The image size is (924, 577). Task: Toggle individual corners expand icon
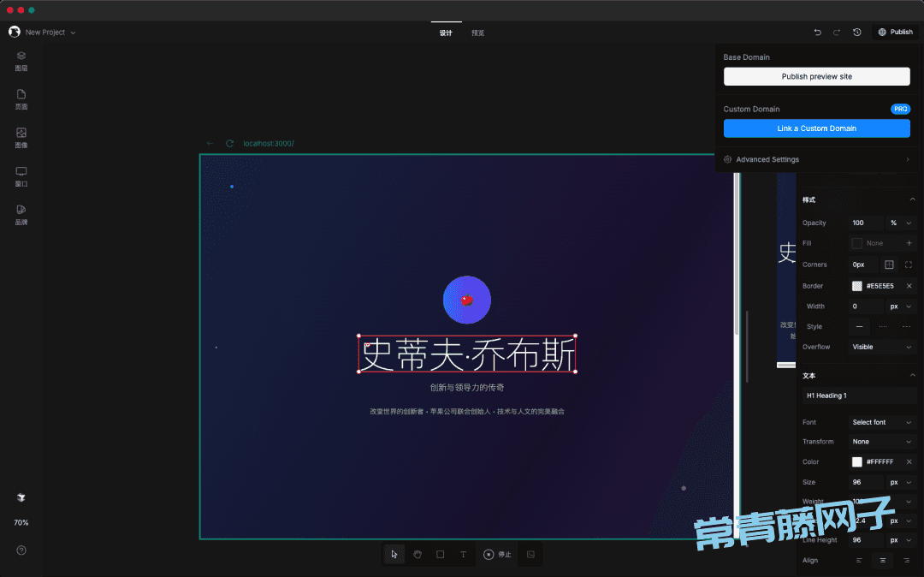(908, 265)
